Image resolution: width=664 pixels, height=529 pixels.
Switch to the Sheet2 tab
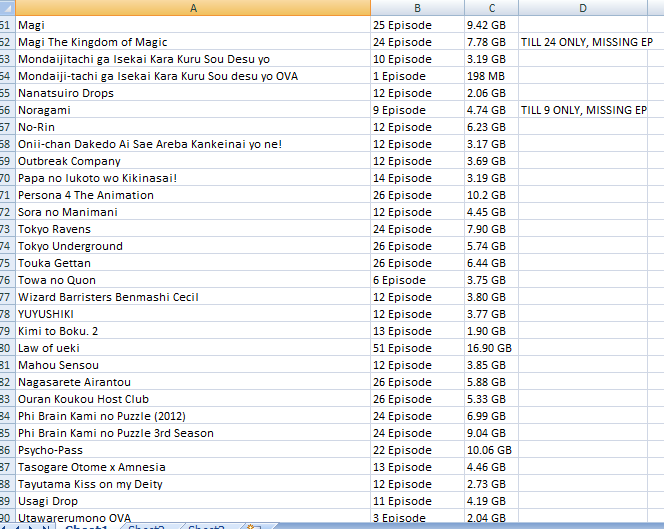pos(146,527)
